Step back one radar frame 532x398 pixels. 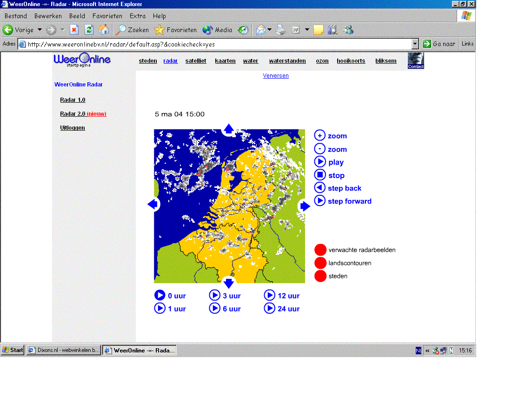click(319, 188)
